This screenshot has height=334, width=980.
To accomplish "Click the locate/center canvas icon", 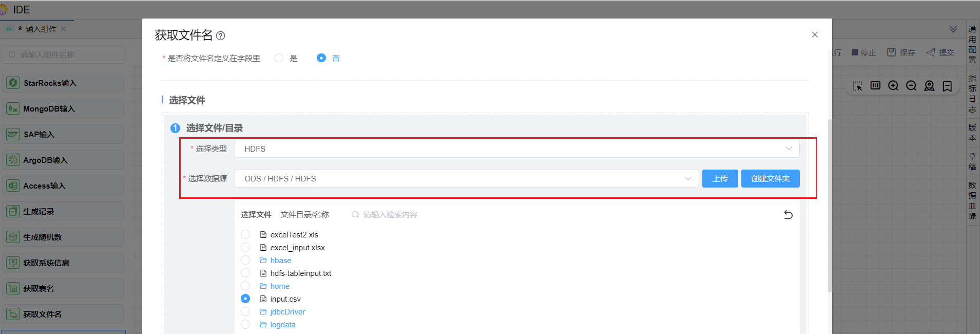I will pyautogui.click(x=929, y=86).
